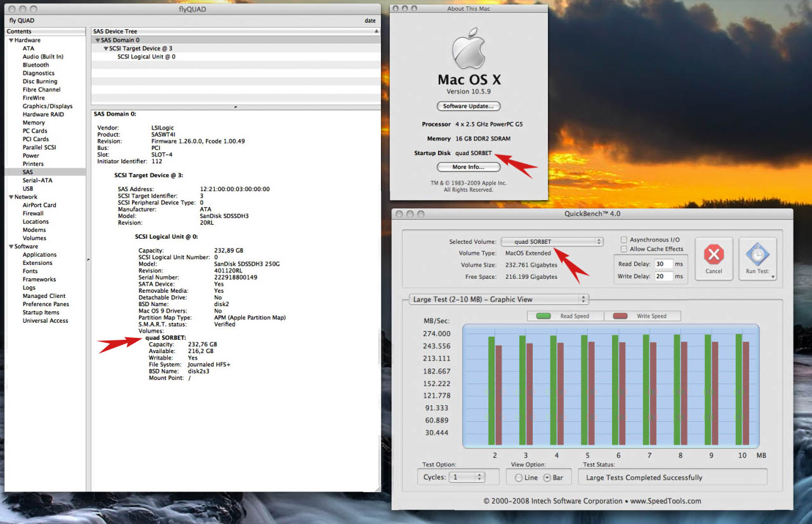The image size is (812, 524).
Task: Select Modems under Network
Action: tap(34, 230)
